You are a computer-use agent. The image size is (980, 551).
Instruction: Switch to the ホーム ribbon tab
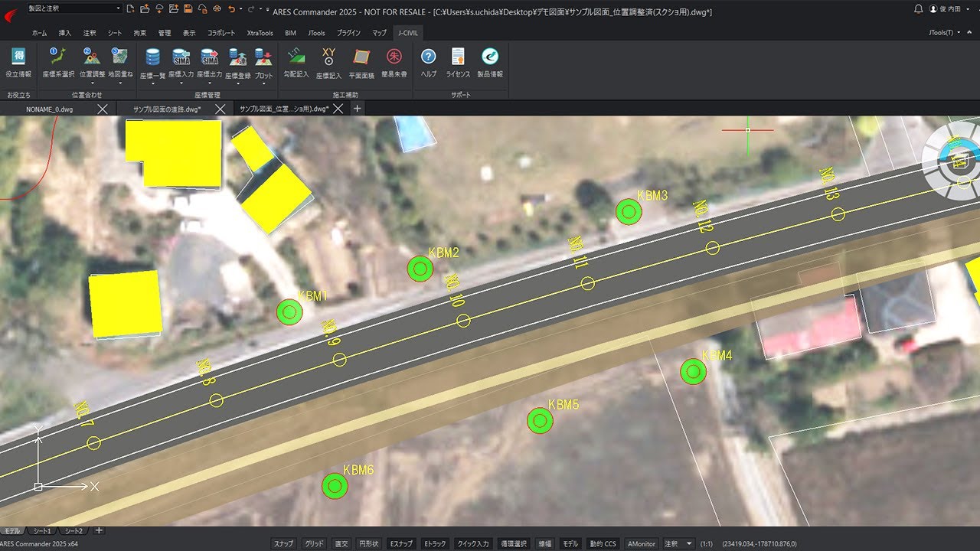39,33
